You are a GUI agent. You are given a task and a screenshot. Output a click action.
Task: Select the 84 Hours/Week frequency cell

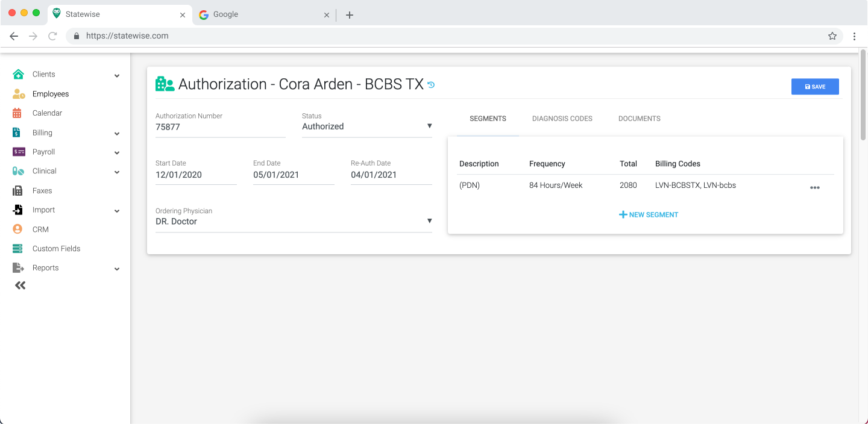coord(556,185)
